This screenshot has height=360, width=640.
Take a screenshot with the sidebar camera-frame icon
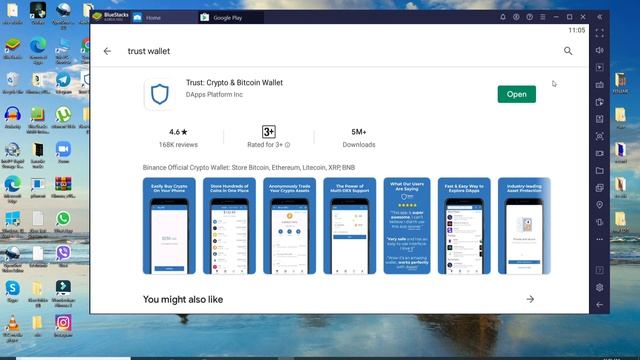click(599, 136)
